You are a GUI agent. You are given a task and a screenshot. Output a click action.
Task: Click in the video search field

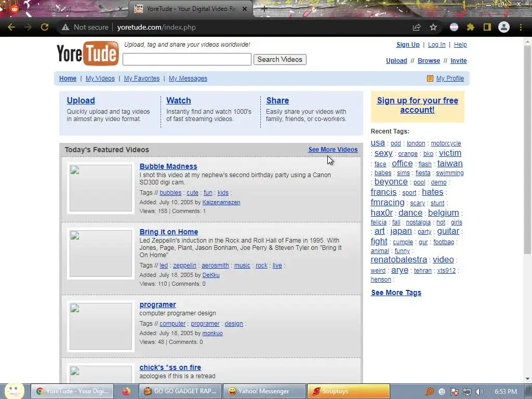click(187, 59)
